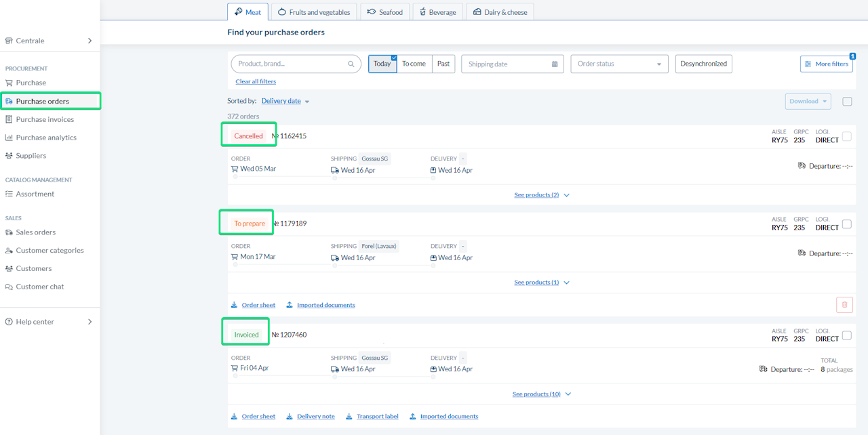Screen dimensions: 868x435
Task: Toggle the To come filter
Action: (x=414, y=64)
